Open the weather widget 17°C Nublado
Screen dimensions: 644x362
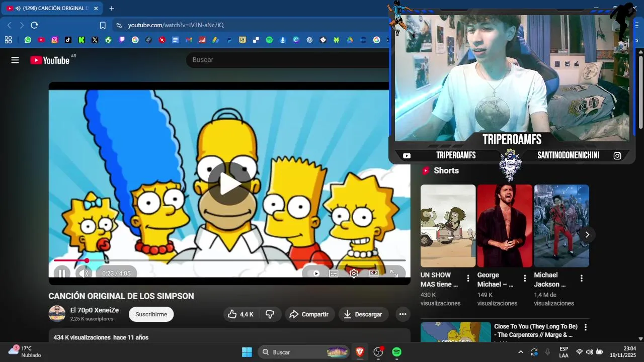[x=24, y=351]
